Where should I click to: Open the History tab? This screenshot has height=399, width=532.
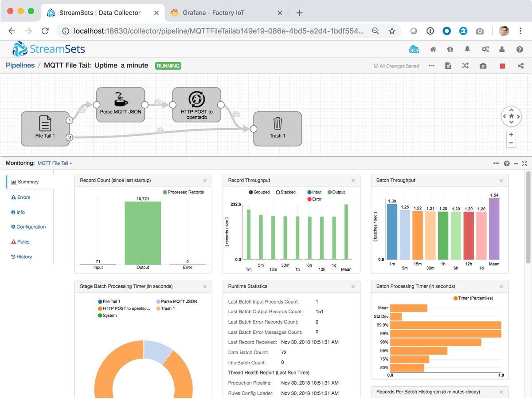[21, 257]
